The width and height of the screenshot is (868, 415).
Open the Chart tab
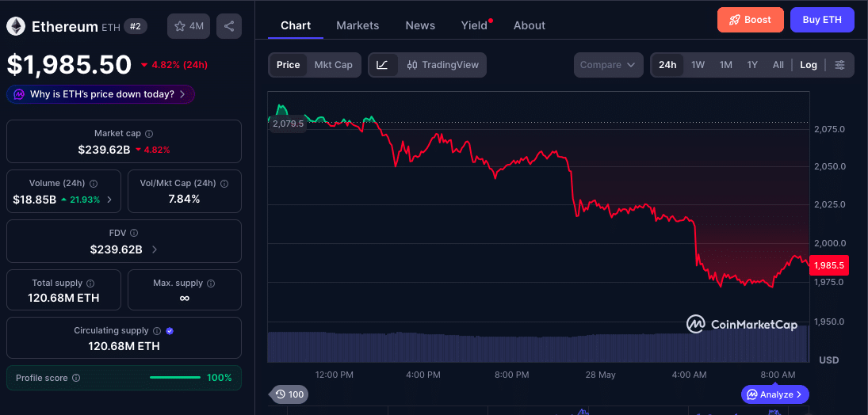[x=296, y=25]
